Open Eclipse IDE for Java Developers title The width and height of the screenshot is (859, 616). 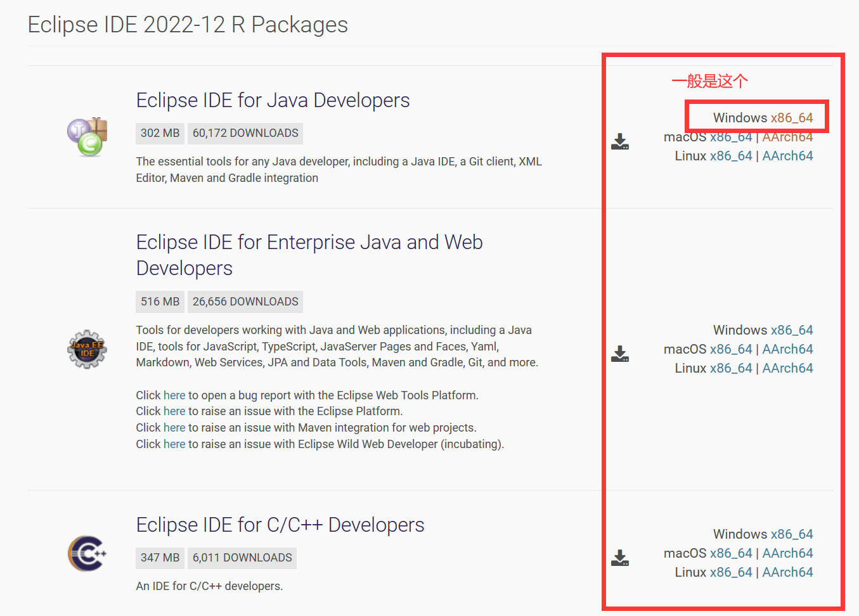pos(273,100)
